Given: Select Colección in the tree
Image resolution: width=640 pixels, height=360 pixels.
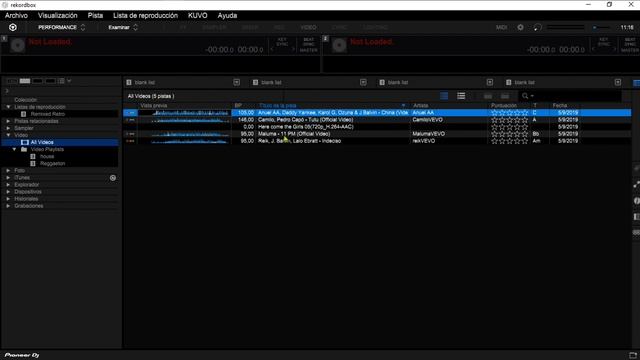Looking at the screenshot, I should (x=25, y=100).
